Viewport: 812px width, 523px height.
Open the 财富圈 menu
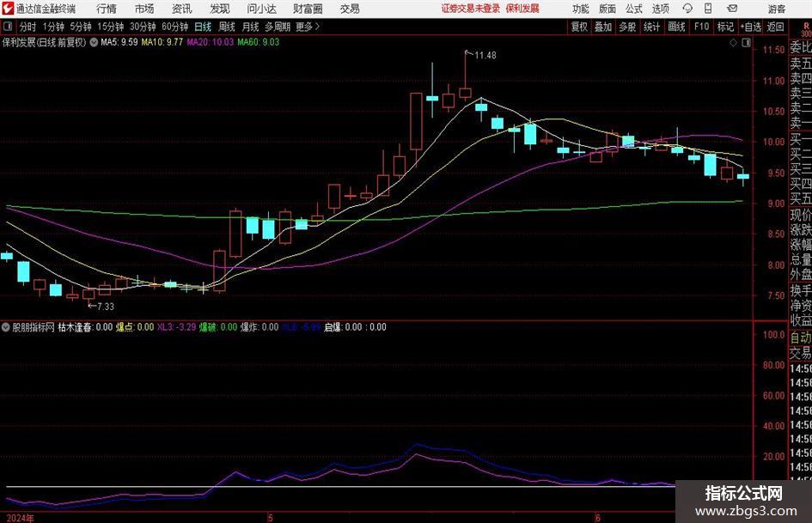(x=308, y=9)
